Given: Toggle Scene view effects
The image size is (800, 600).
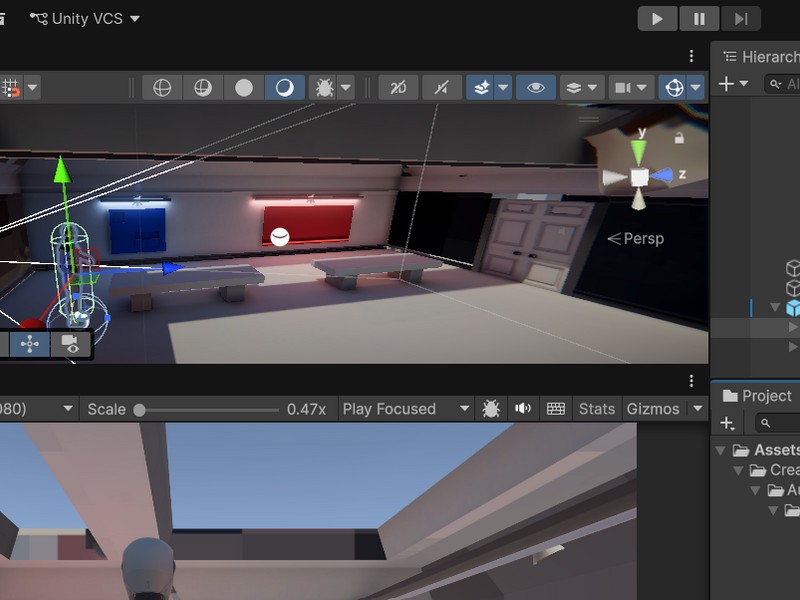Looking at the screenshot, I should 481,88.
